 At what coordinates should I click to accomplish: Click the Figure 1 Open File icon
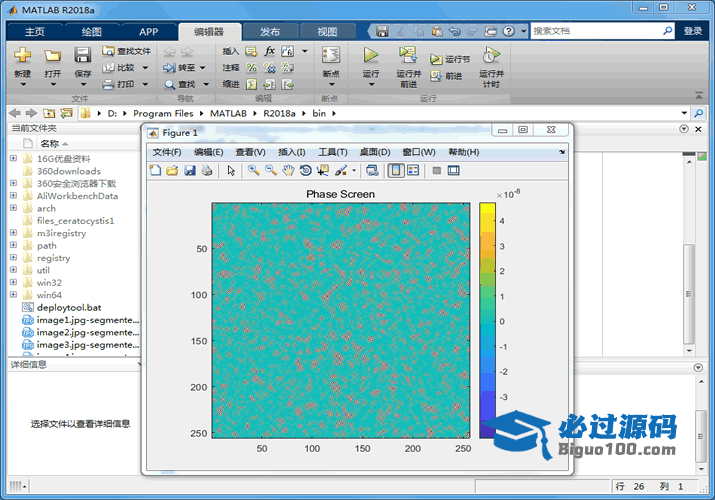[172, 170]
